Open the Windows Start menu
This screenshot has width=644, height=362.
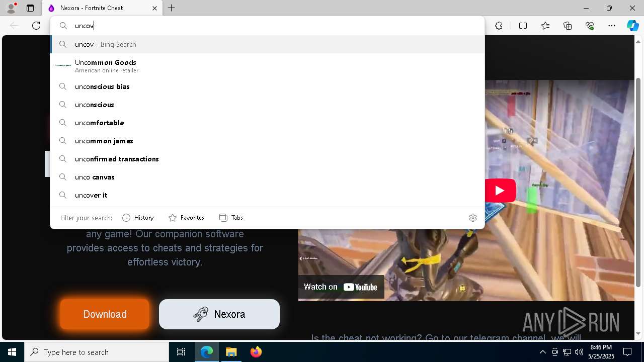click(12, 352)
